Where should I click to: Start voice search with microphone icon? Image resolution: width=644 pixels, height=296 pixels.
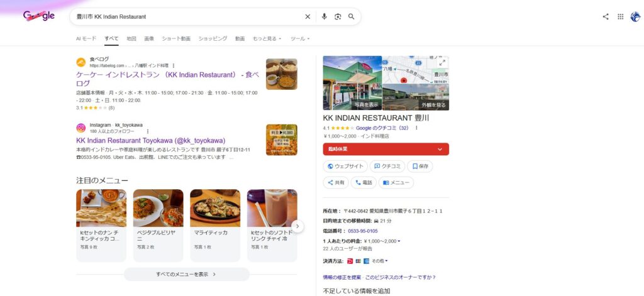[325, 17]
